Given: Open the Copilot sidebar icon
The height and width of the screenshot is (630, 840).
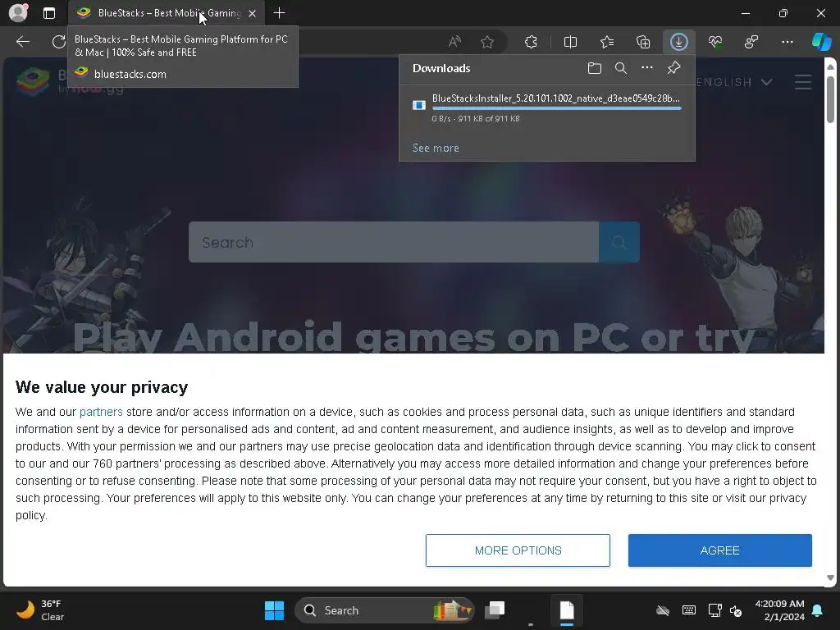Looking at the screenshot, I should (822, 41).
